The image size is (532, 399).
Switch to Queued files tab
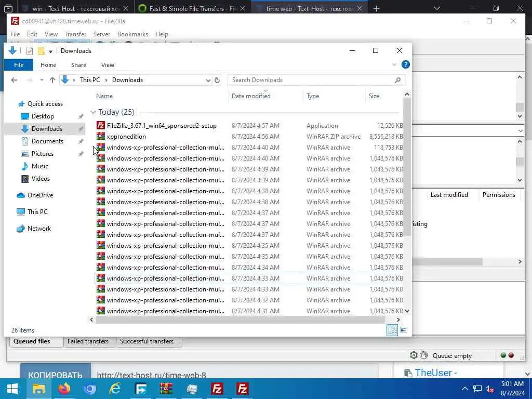(32, 342)
